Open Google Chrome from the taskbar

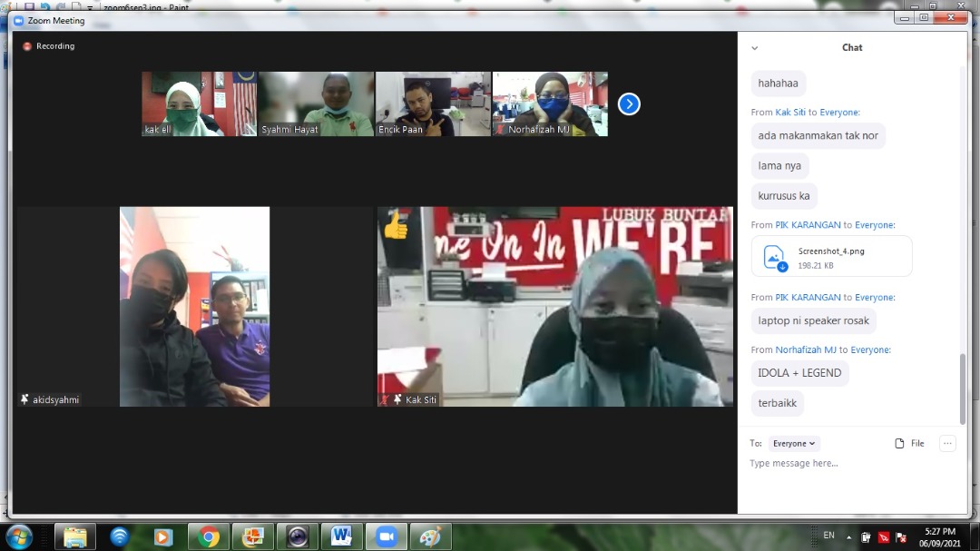208,536
